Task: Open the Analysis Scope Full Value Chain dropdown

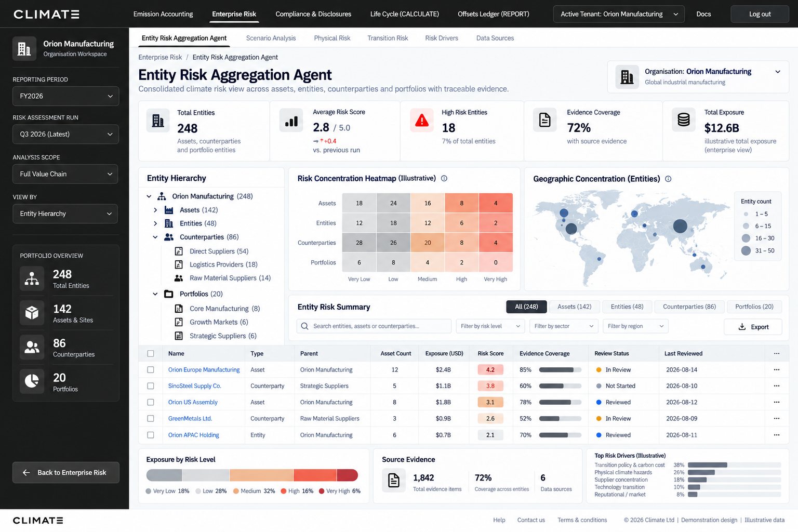Action: (x=65, y=174)
